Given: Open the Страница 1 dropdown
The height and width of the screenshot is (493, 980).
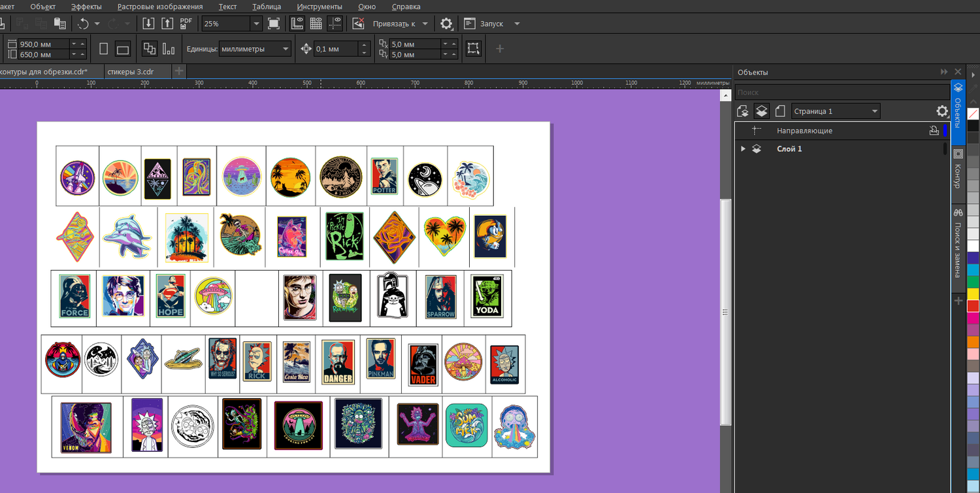Looking at the screenshot, I should 836,111.
